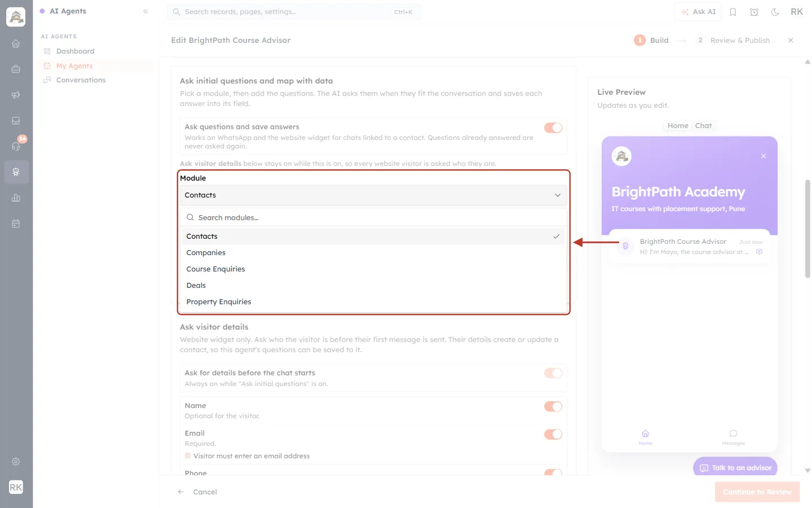Open the AI agents robot icon in sidebar
This screenshot has width=812, height=508.
(x=16, y=172)
